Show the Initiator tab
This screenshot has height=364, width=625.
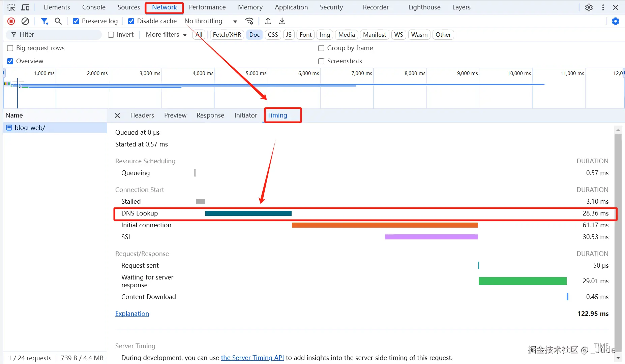click(x=246, y=115)
